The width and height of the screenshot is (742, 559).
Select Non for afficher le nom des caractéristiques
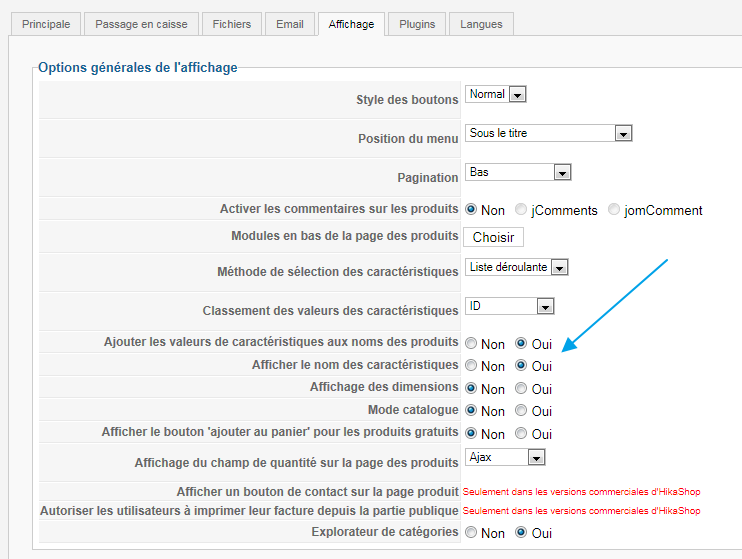click(x=471, y=365)
